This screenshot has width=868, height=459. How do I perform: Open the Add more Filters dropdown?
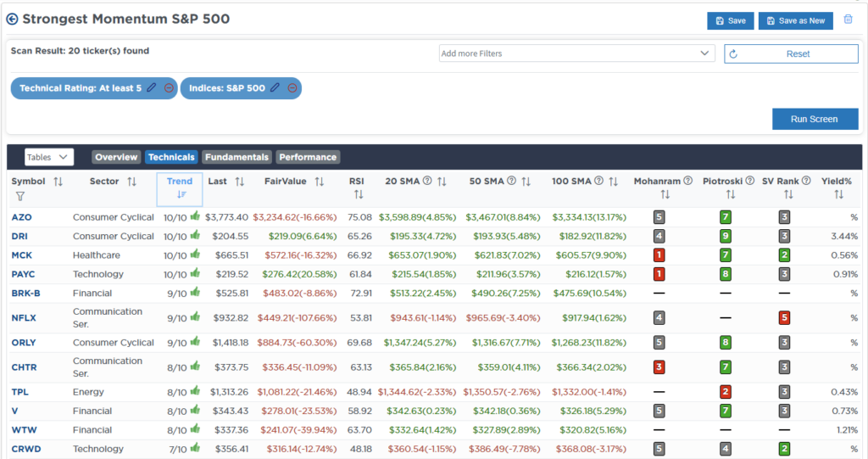576,53
